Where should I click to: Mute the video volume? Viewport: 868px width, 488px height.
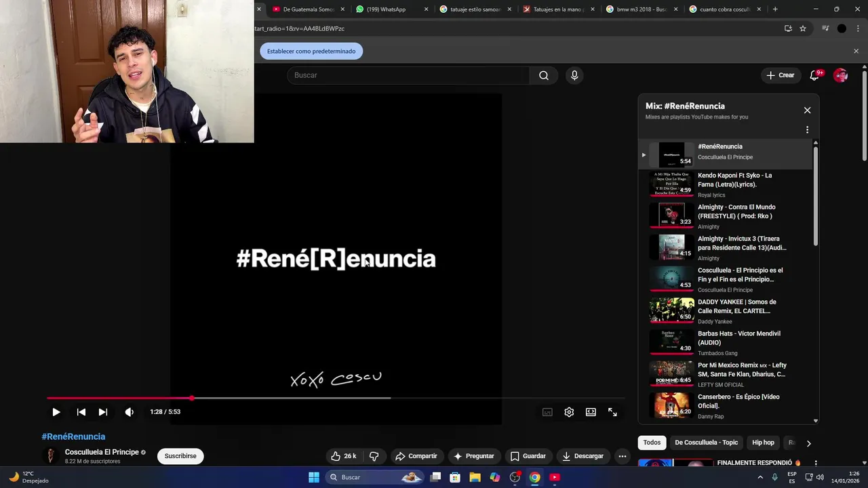click(x=130, y=412)
